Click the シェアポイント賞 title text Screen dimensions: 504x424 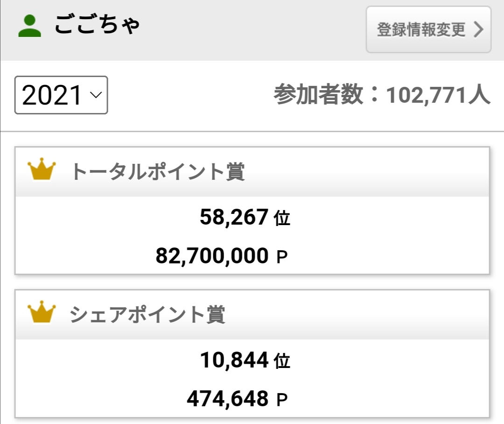tap(147, 314)
